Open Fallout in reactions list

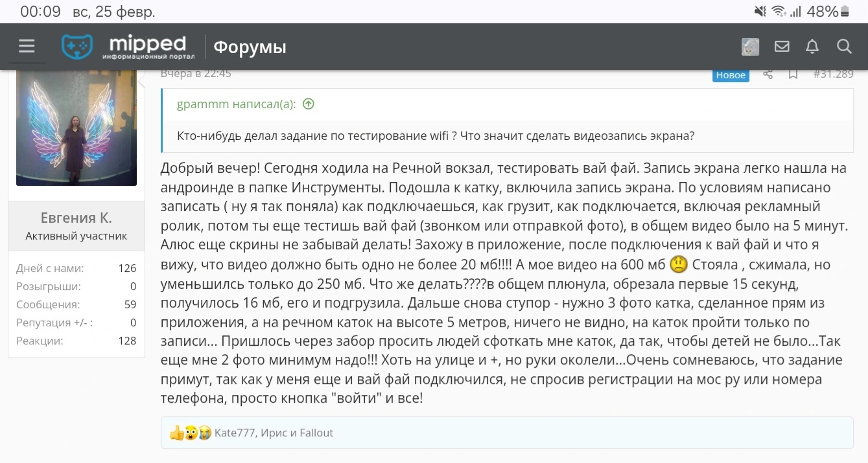click(x=316, y=433)
